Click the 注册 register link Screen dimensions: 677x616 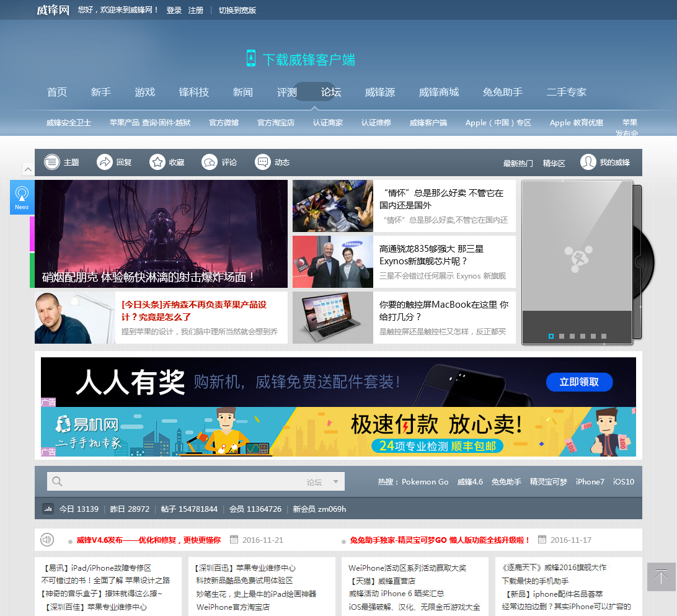[x=195, y=11]
